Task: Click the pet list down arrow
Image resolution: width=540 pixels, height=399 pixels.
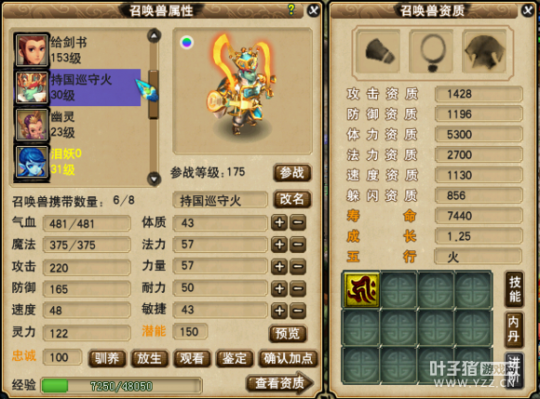Action: (x=154, y=179)
